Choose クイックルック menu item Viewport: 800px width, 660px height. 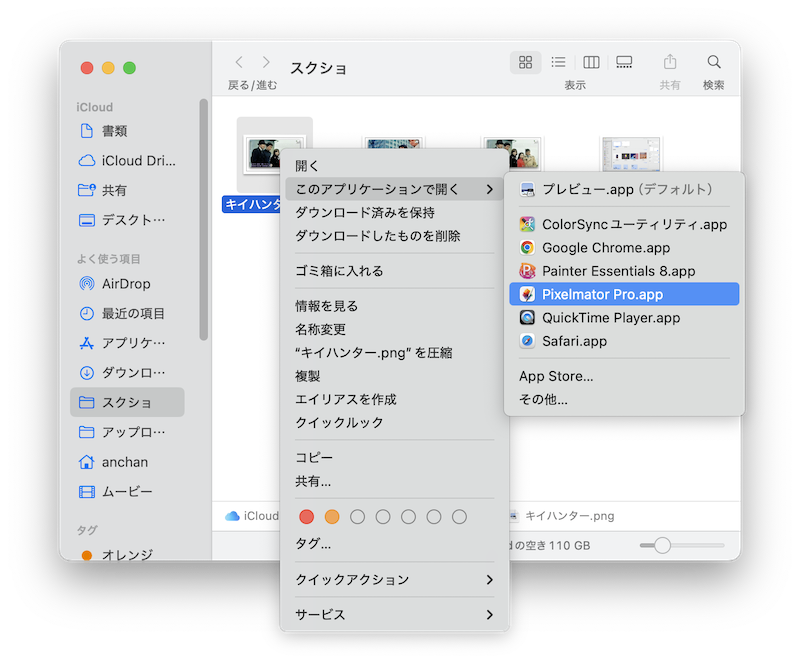(394, 422)
